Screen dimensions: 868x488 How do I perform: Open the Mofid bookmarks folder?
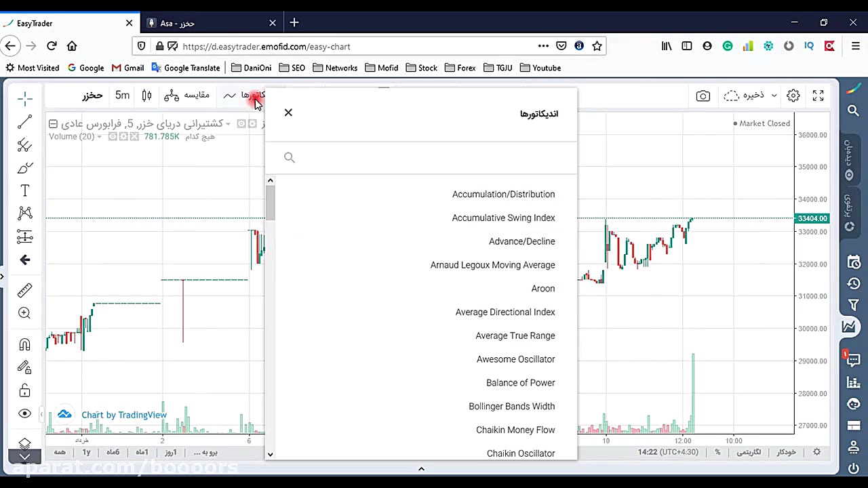[381, 68]
